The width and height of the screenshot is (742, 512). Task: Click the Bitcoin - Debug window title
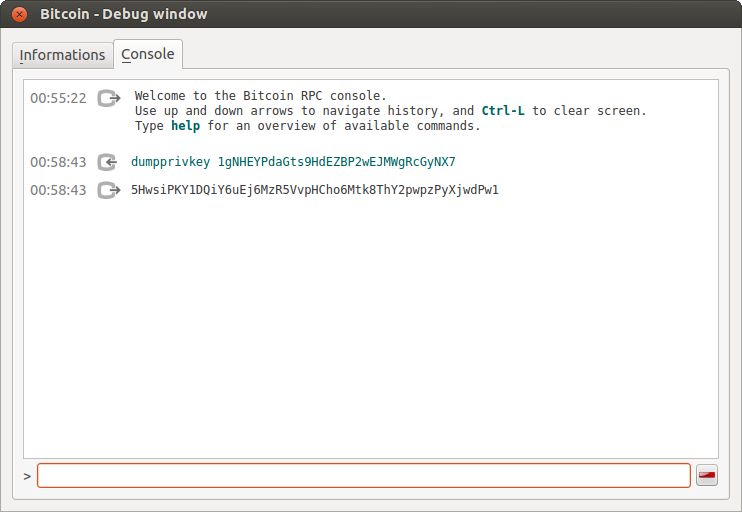coord(124,14)
